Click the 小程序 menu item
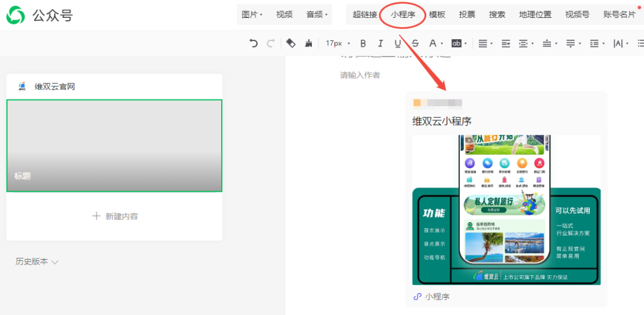Viewport: 644px width, 315px height. pos(403,15)
